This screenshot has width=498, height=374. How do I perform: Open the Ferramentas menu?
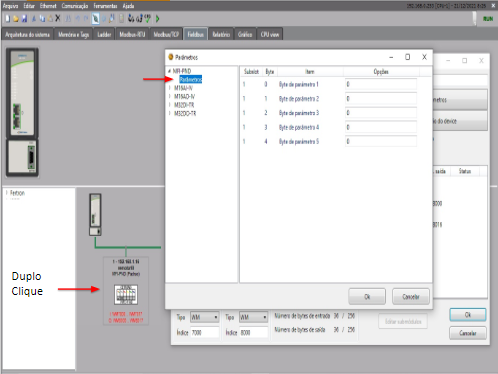coord(105,6)
